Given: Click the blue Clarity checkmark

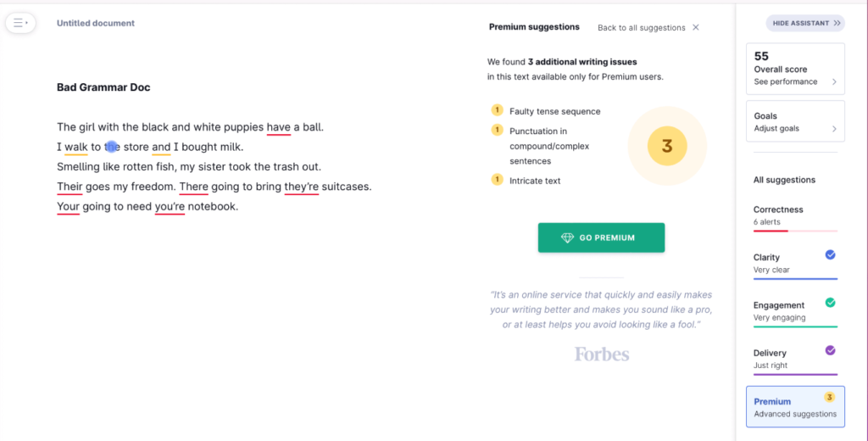Looking at the screenshot, I should pos(830,255).
